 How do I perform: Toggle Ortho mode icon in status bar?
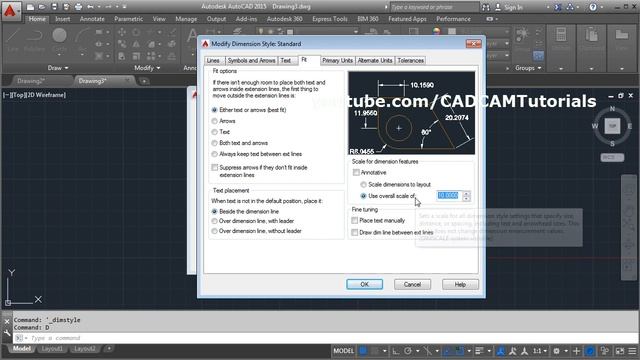coord(396,351)
